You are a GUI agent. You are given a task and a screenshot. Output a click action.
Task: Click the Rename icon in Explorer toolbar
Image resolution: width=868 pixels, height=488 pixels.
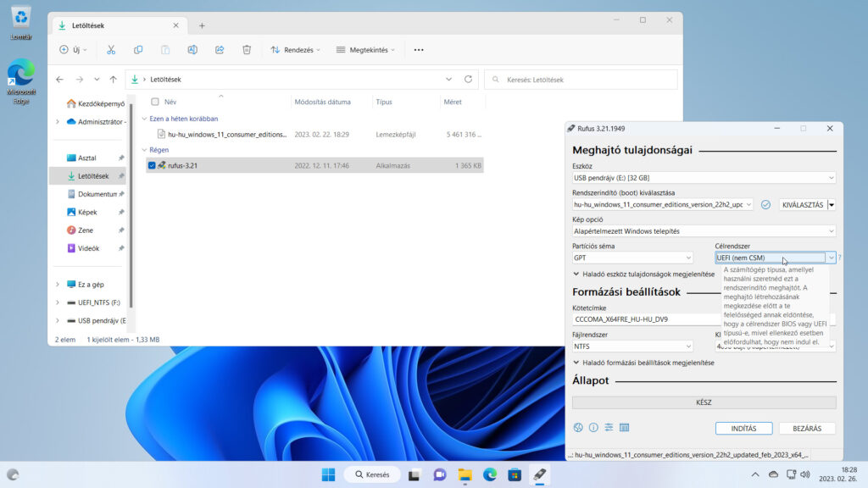(x=192, y=50)
